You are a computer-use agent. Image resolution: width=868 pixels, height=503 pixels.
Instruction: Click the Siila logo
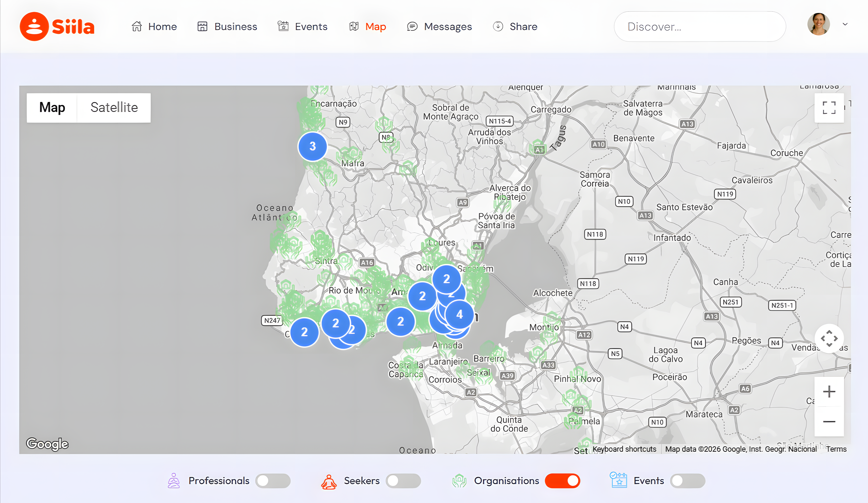pyautogui.click(x=57, y=27)
